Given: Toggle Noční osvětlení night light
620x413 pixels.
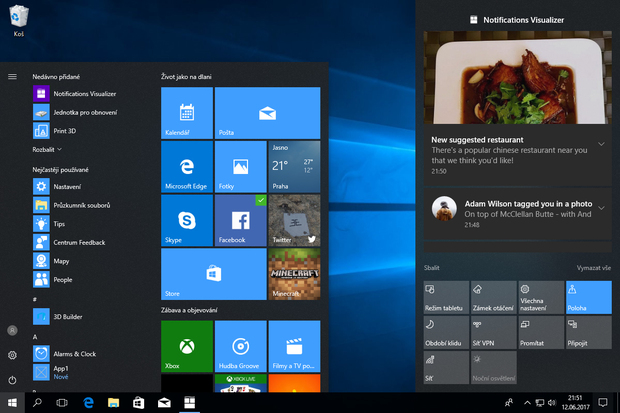Looking at the screenshot, I should coord(494,367).
